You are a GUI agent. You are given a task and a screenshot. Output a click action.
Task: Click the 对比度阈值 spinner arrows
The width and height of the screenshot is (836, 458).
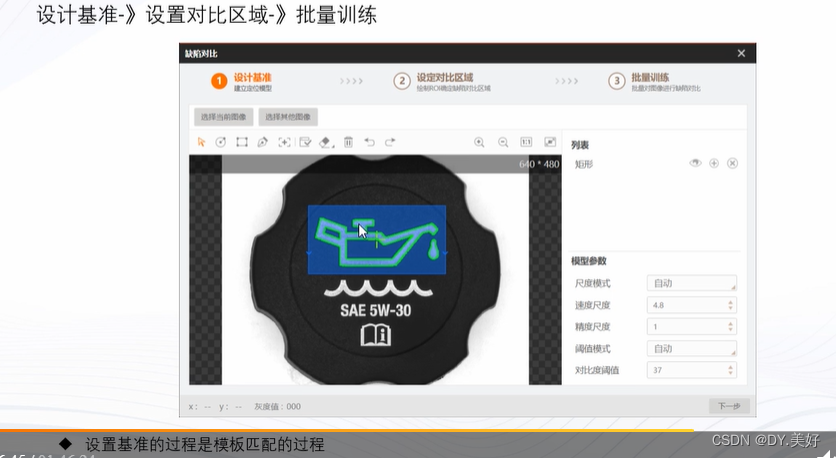[x=731, y=370]
